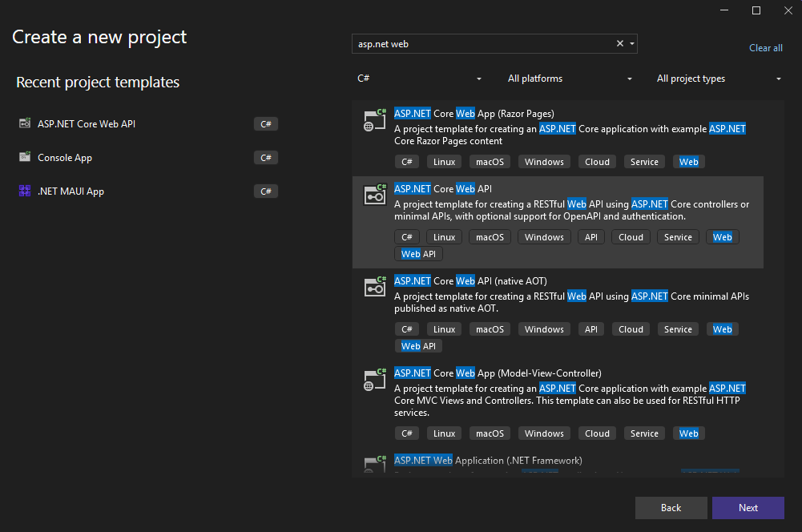This screenshot has width=802, height=532.
Task: Click the Web API native AOT template icon
Action: pos(375,288)
